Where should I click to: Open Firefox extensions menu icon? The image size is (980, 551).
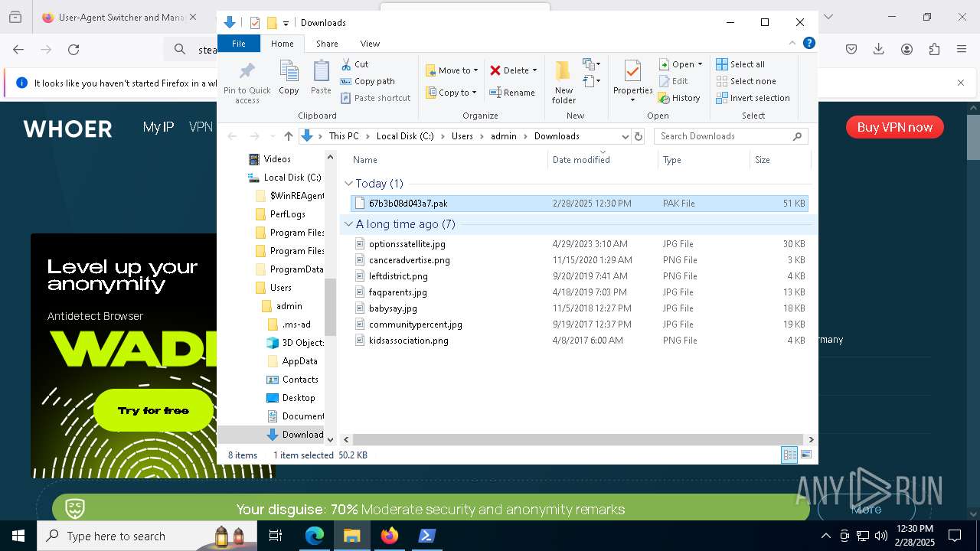tap(934, 50)
